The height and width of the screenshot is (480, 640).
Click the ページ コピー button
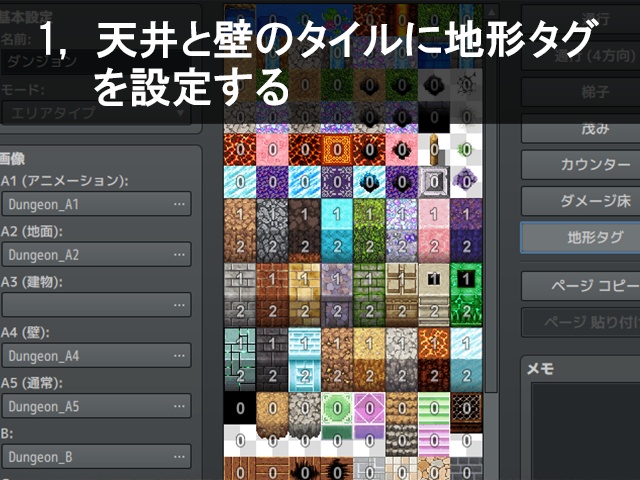point(580,286)
